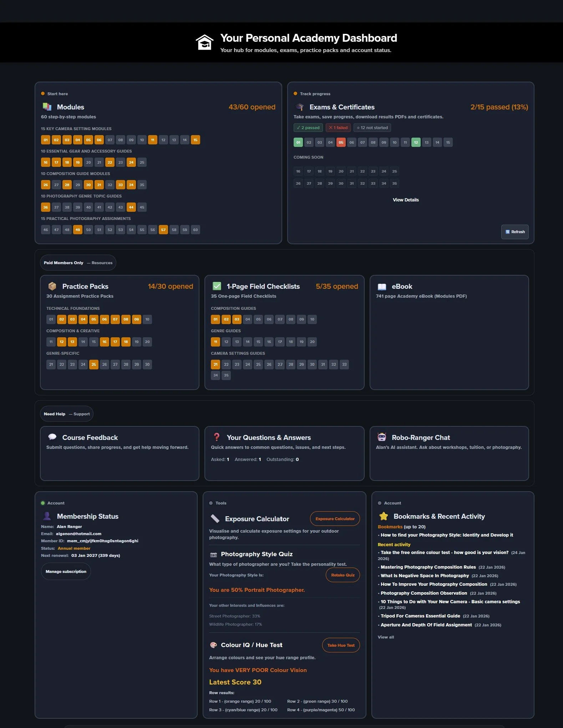Click the Photography Style Quiz camera icon
The width and height of the screenshot is (563, 728).
[x=213, y=554]
